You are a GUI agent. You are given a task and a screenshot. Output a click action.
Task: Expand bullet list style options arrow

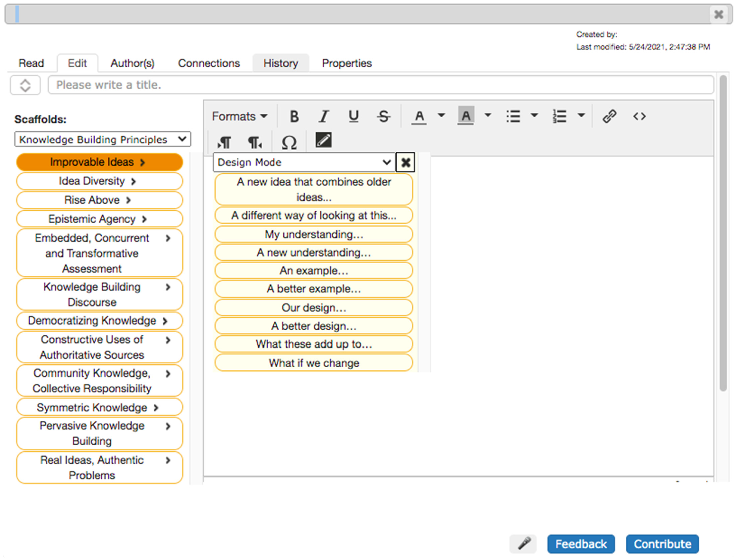[x=534, y=116]
